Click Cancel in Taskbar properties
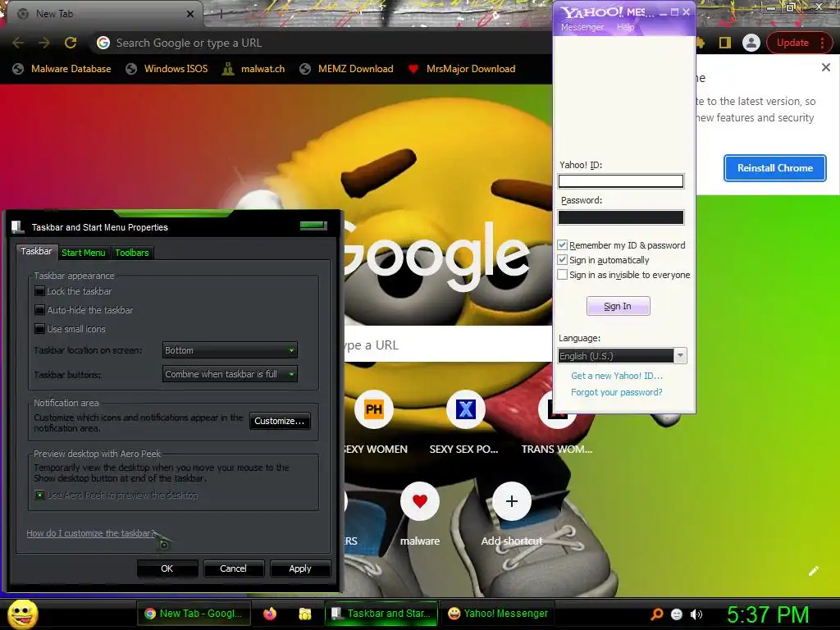 click(234, 568)
